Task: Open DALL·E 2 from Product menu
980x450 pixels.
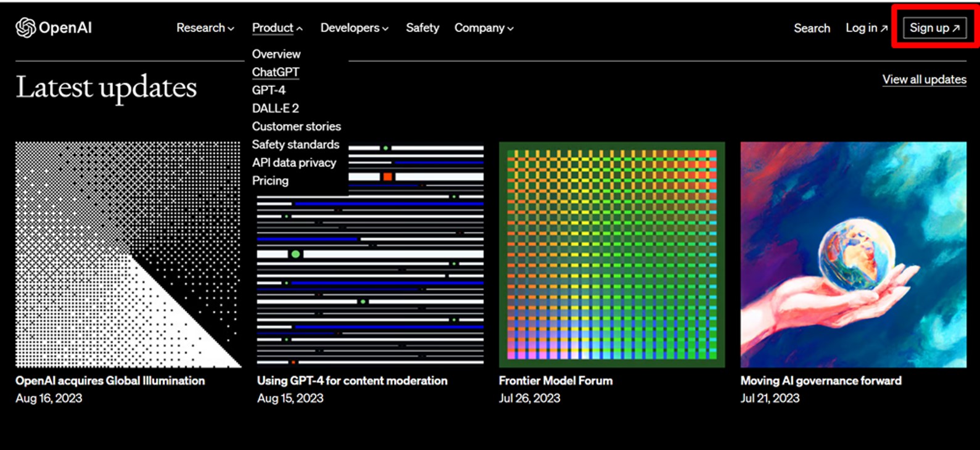Action: point(275,108)
